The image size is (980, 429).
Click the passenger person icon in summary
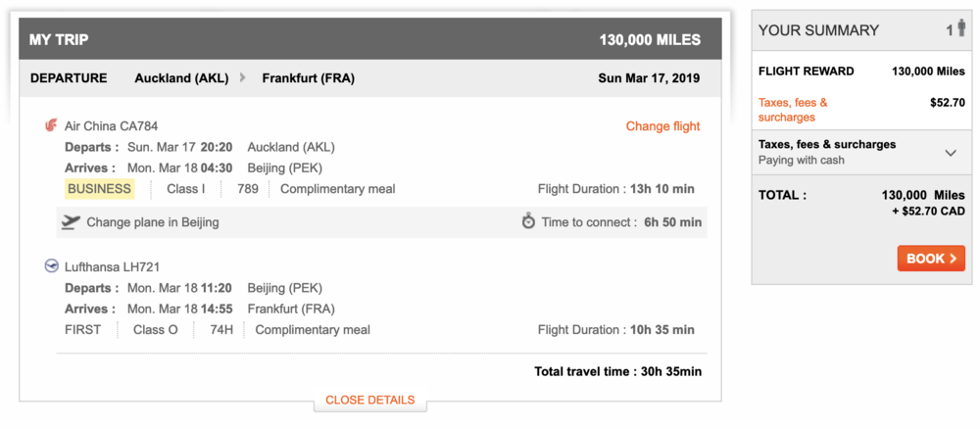click(961, 29)
